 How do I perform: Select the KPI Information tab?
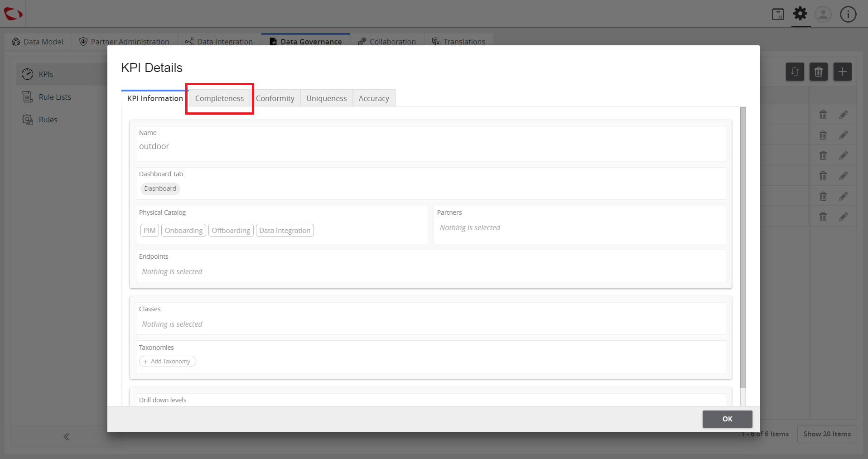point(155,98)
